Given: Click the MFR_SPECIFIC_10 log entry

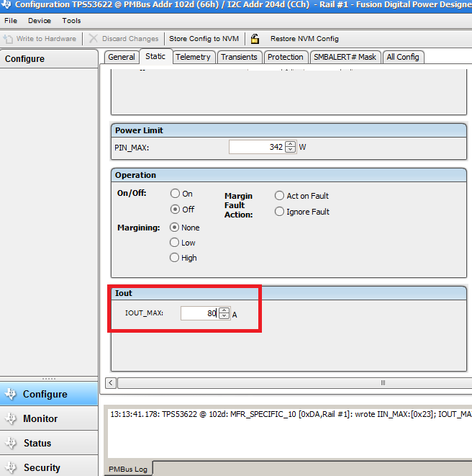Looking at the screenshot, I should tap(291, 414).
